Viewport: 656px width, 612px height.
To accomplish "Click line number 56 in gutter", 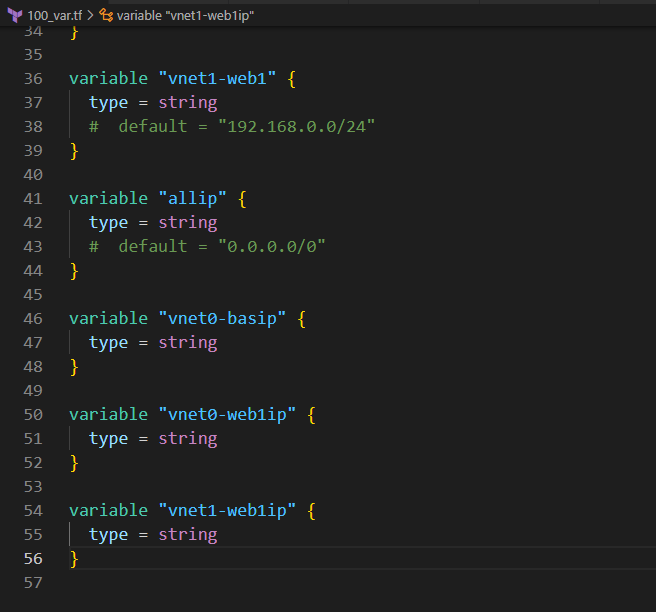I will click(x=33, y=559).
